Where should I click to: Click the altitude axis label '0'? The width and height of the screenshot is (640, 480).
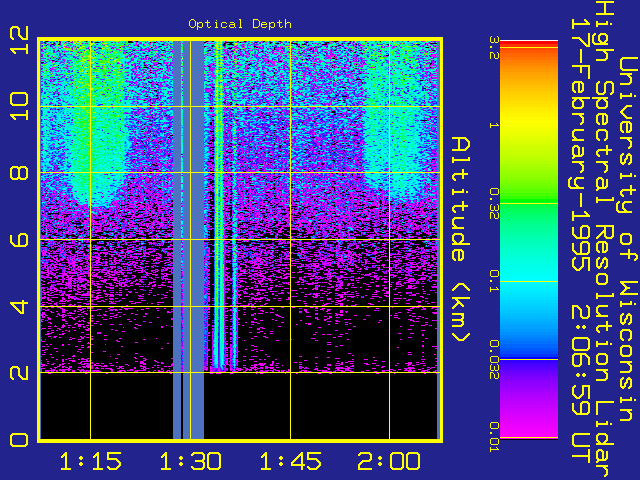click(19, 440)
